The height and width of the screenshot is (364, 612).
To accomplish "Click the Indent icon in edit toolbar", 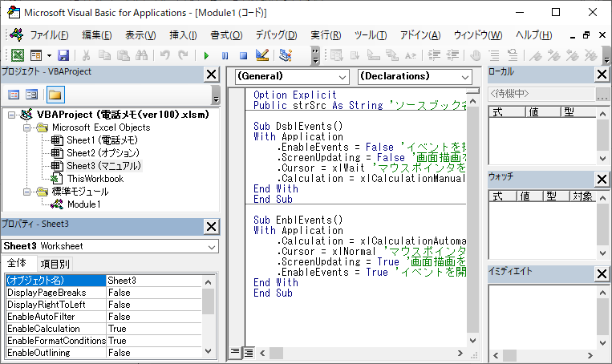I will [434, 55].
